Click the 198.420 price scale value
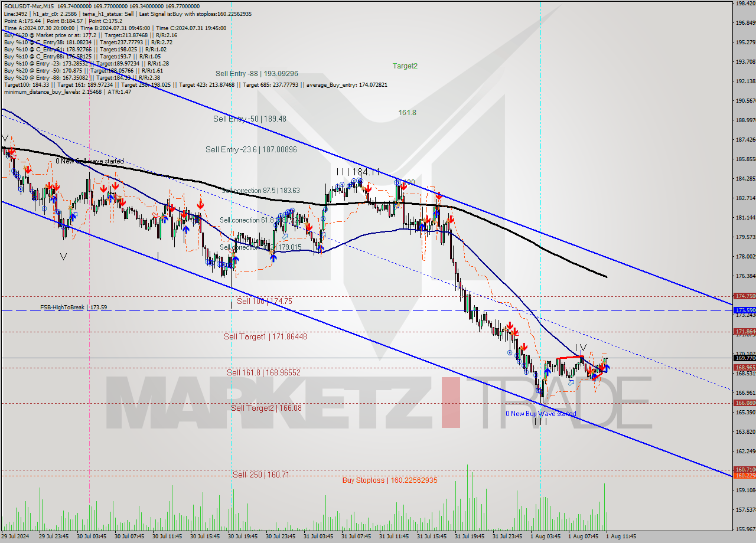The height and width of the screenshot is (543, 756). point(745,4)
